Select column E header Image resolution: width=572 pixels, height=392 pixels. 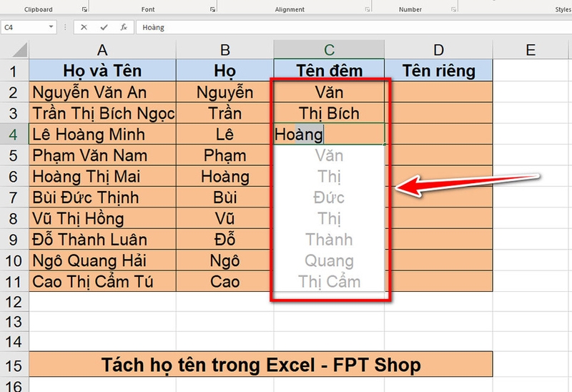point(531,50)
